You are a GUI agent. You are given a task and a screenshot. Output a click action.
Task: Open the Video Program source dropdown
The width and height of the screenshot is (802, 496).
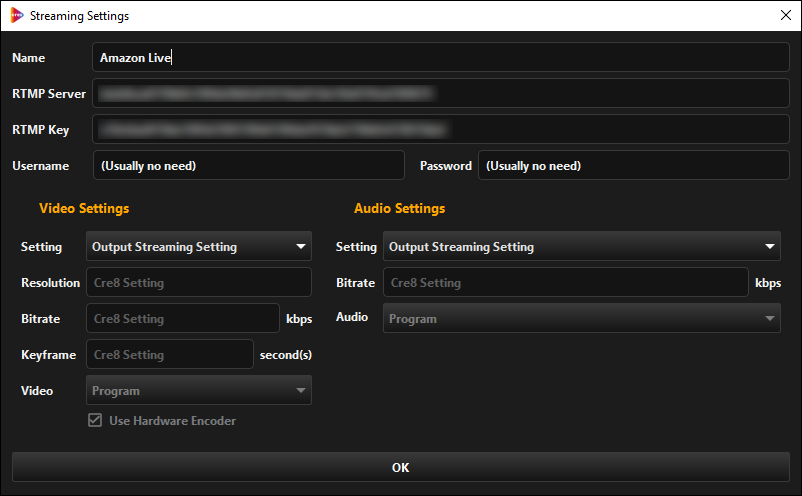pos(199,390)
